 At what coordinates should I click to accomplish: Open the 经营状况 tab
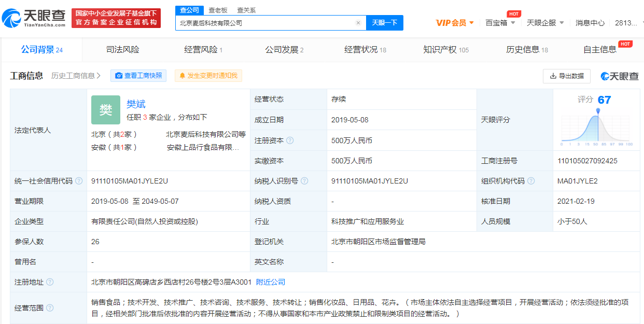tap(366, 50)
